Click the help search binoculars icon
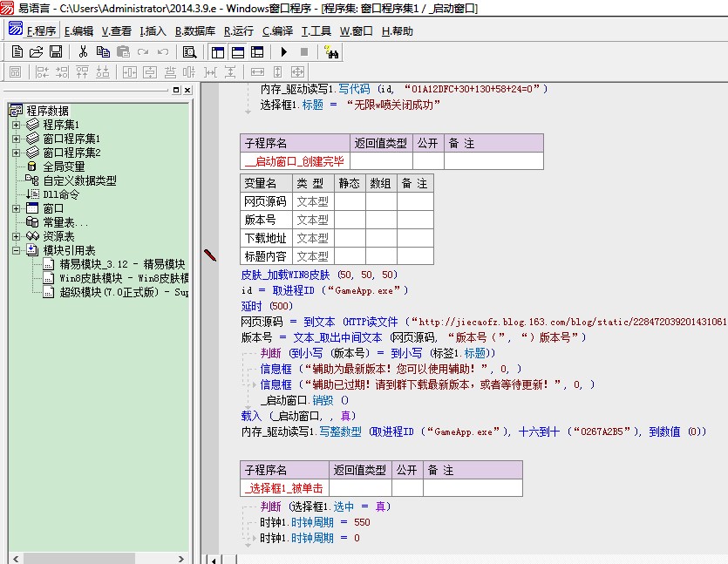Screen dimensions: 728x564 [x=331, y=52]
